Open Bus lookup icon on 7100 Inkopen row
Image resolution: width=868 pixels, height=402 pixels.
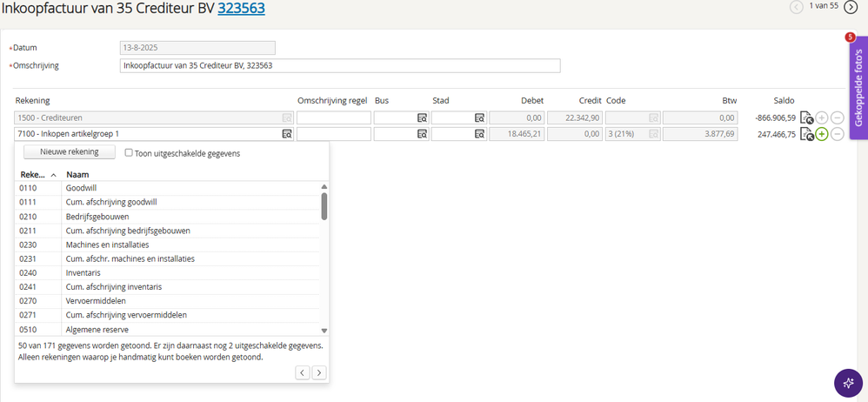pos(422,134)
